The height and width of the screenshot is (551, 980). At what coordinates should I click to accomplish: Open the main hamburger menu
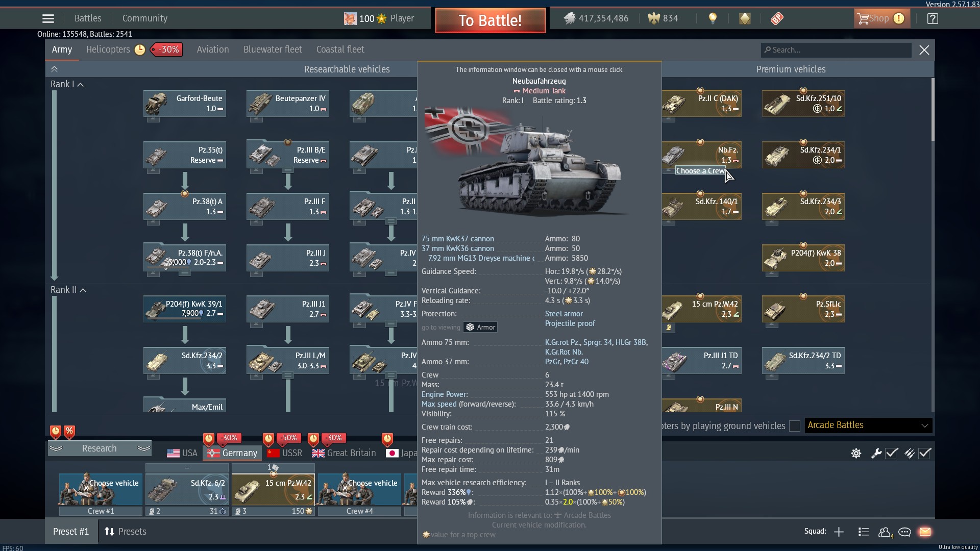pyautogui.click(x=48, y=18)
